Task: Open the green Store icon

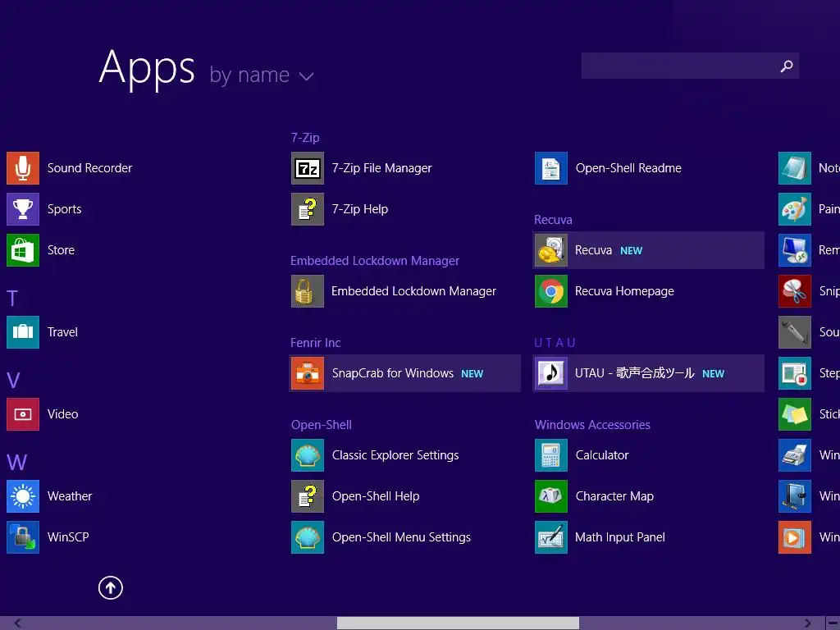Action: [x=22, y=250]
